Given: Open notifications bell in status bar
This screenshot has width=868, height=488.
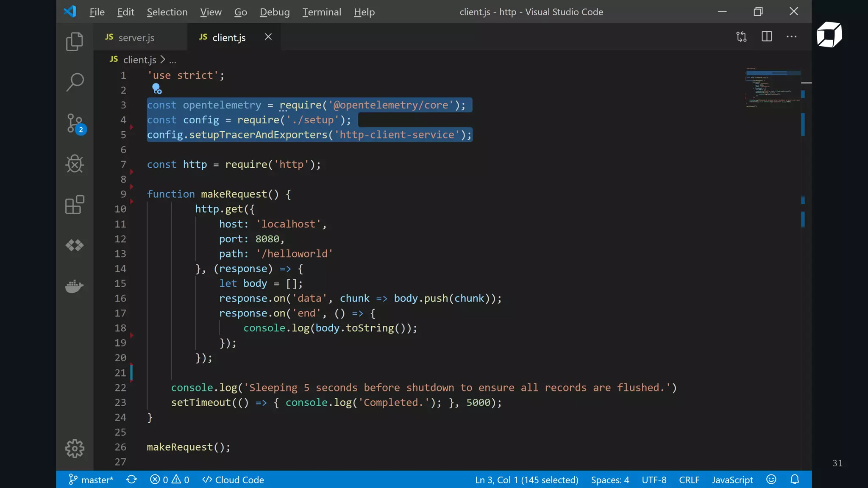Looking at the screenshot, I should click(x=795, y=479).
